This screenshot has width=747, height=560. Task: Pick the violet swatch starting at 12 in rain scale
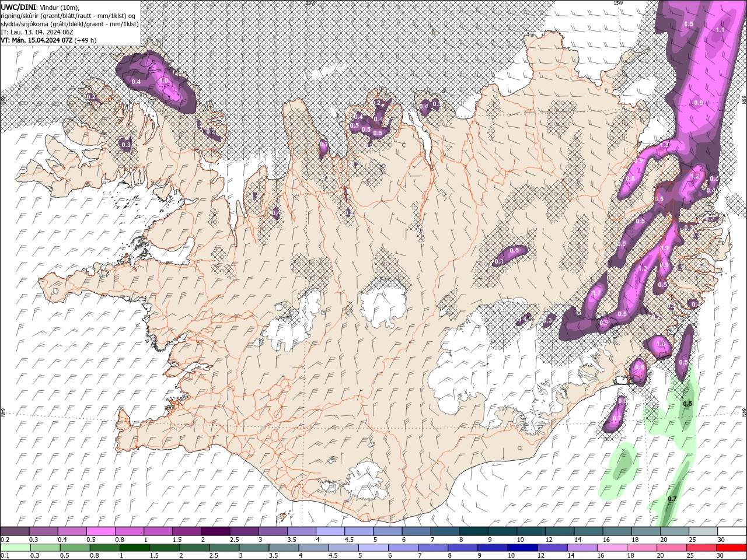[553, 548]
